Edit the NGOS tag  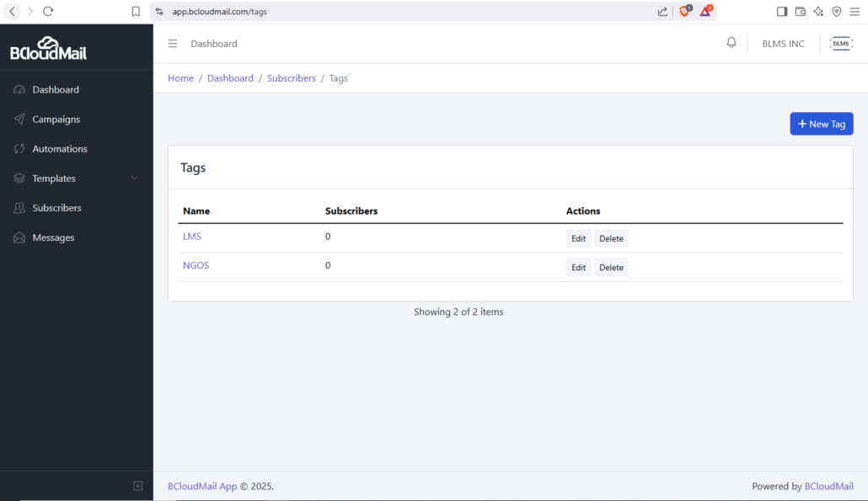pyautogui.click(x=578, y=267)
